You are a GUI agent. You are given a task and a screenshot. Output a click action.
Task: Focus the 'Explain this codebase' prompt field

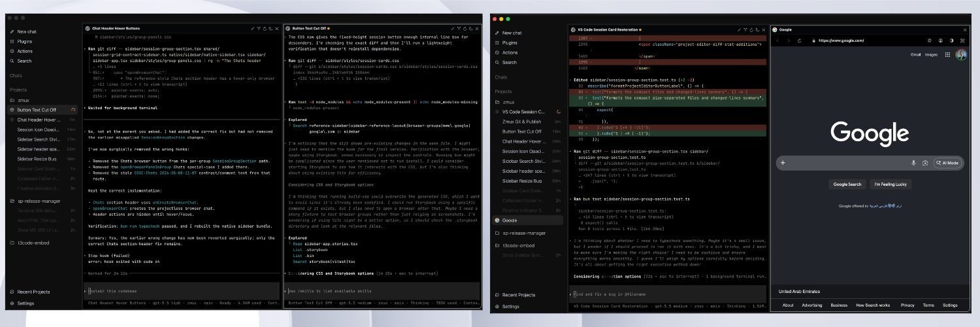click(x=183, y=290)
